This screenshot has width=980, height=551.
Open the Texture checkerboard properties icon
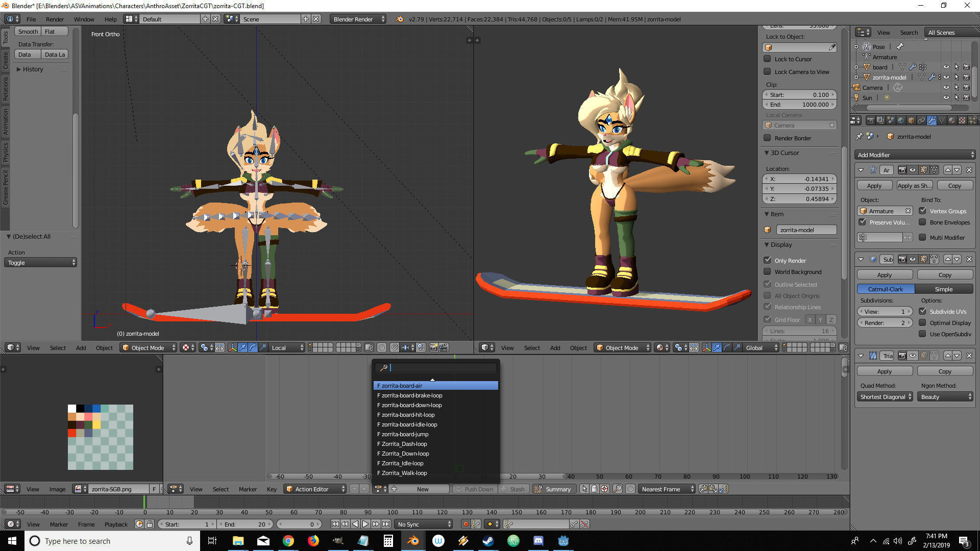962,120
